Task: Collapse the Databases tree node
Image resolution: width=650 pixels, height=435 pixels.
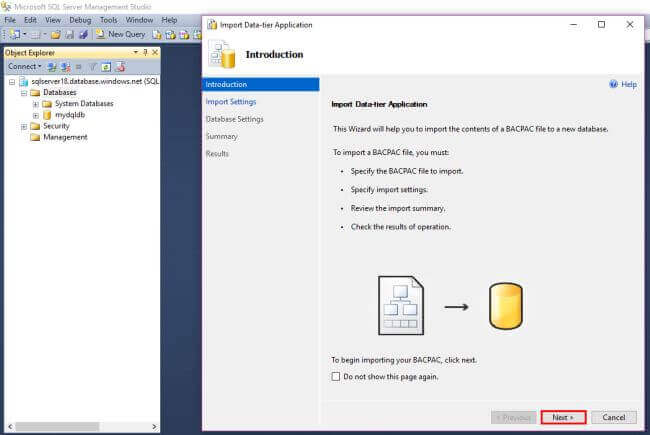Action: (x=24, y=93)
